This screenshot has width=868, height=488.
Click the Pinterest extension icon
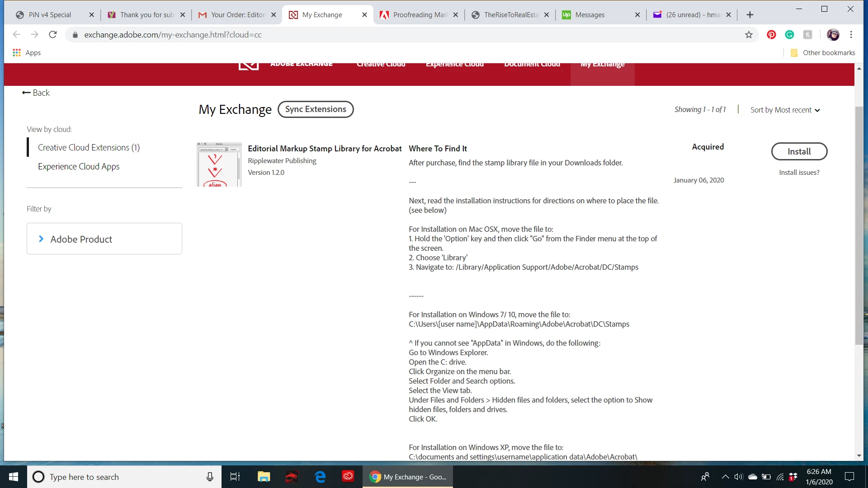click(771, 35)
